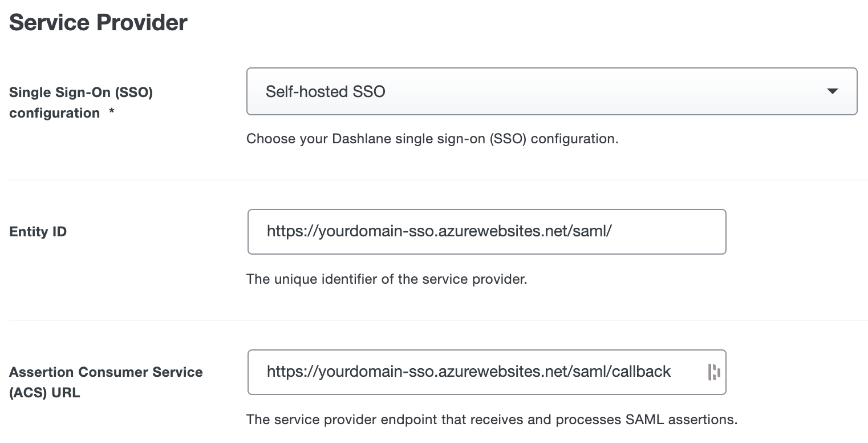The image size is (868, 443).
Task: Click the Service Provider heading
Action: (97, 22)
